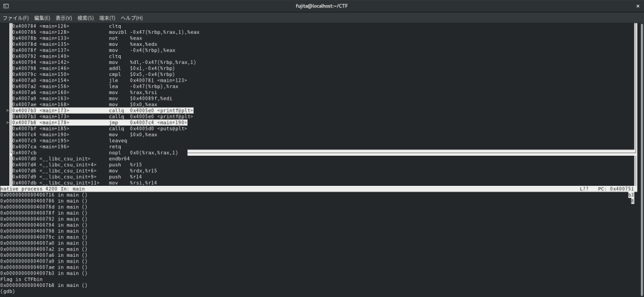Open the 端末(T) menu
644x297 pixels.
pyautogui.click(x=107, y=18)
